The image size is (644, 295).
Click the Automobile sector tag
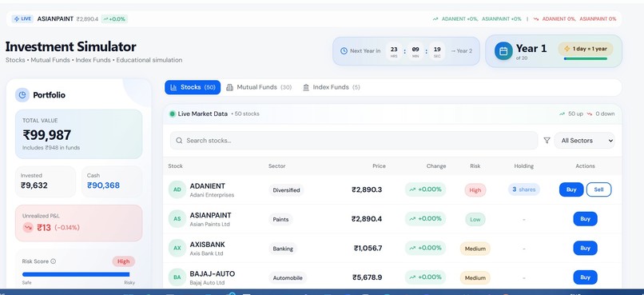[x=288, y=277]
